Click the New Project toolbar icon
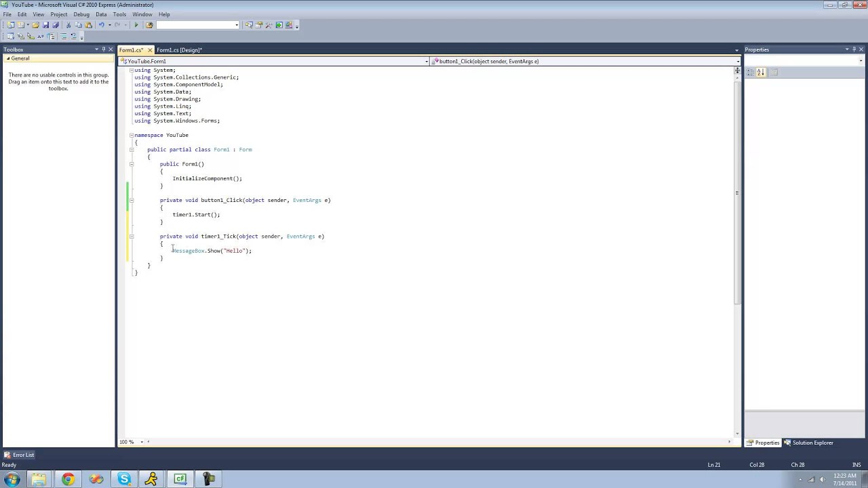Image resolution: width=868 pixels, height=488 pixels. coord(10,25)
